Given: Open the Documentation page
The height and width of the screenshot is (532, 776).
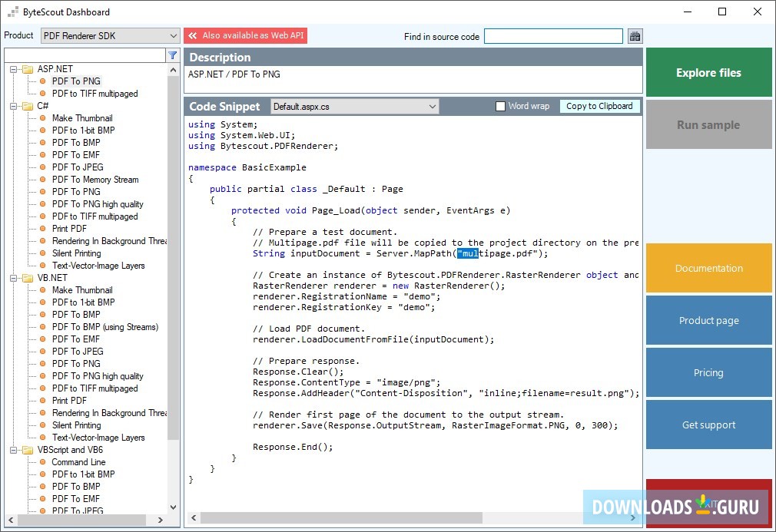Looking at the screenshot, I should (x=708, y=268).
